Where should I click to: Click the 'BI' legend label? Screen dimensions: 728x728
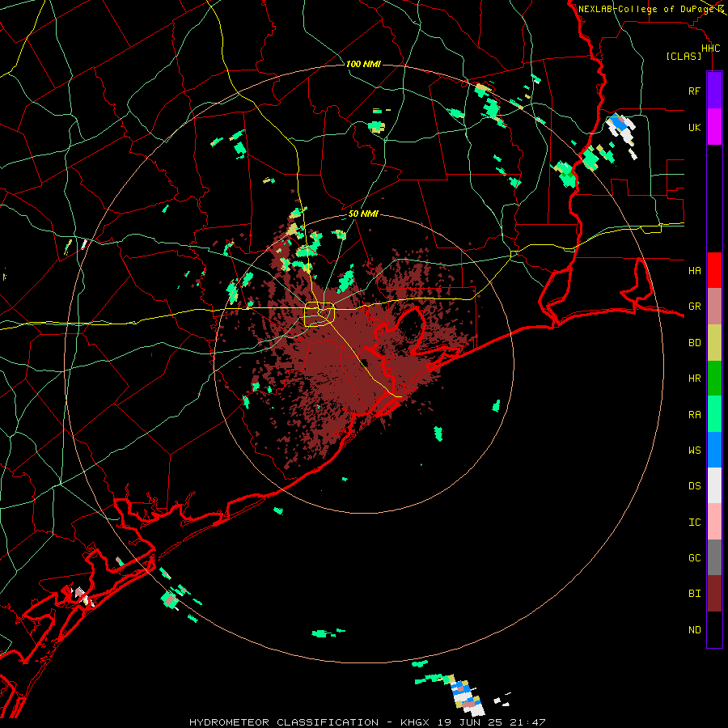(x=694, y=594)
